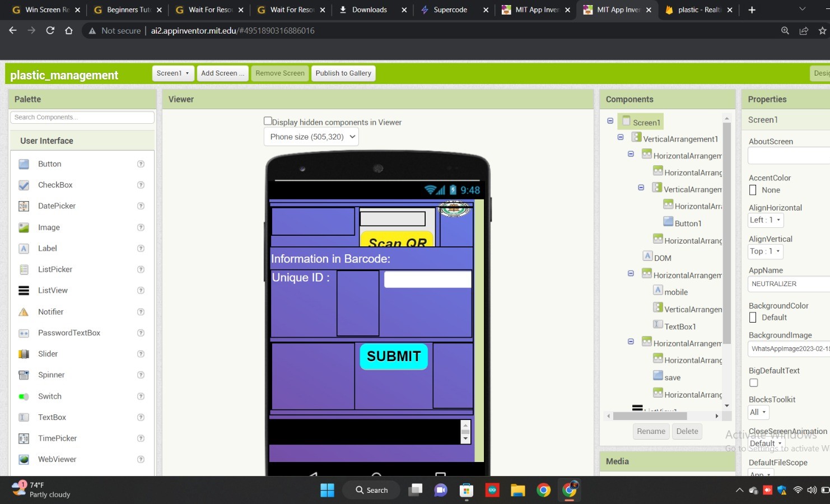Click the AccentColor None swatch
Screen dimensions: 830x504
coord(753,190)
